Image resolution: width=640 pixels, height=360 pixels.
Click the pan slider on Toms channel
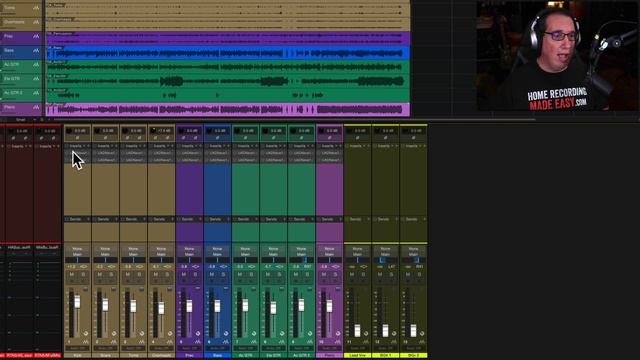pyautogui.click(x=133, y=260)
